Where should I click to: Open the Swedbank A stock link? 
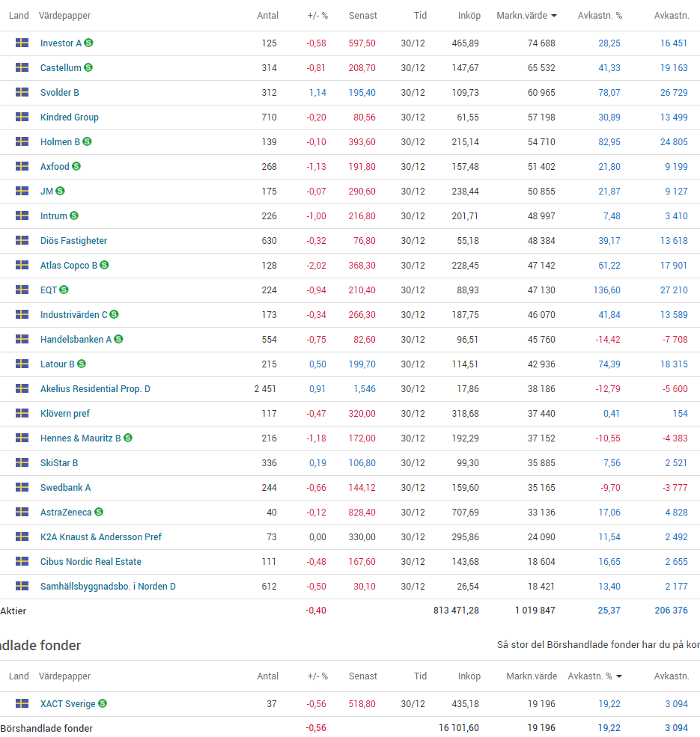[65, 487]
